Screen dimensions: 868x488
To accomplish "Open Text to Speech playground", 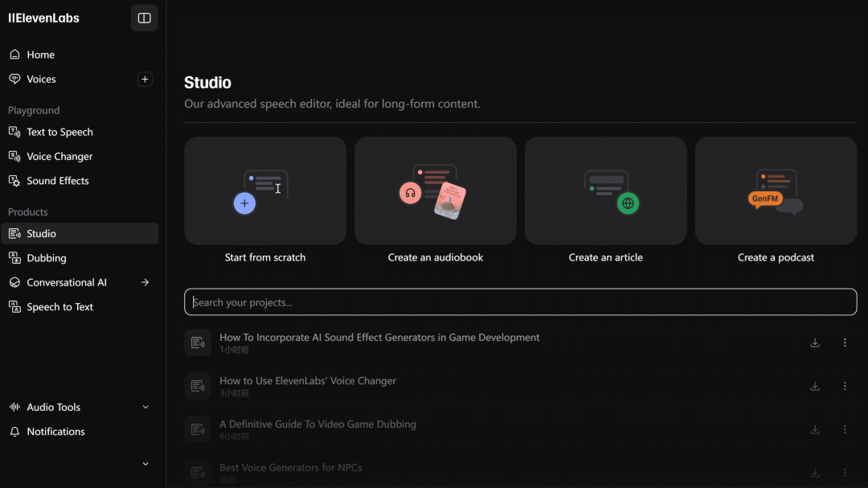I will click(59, 132).
